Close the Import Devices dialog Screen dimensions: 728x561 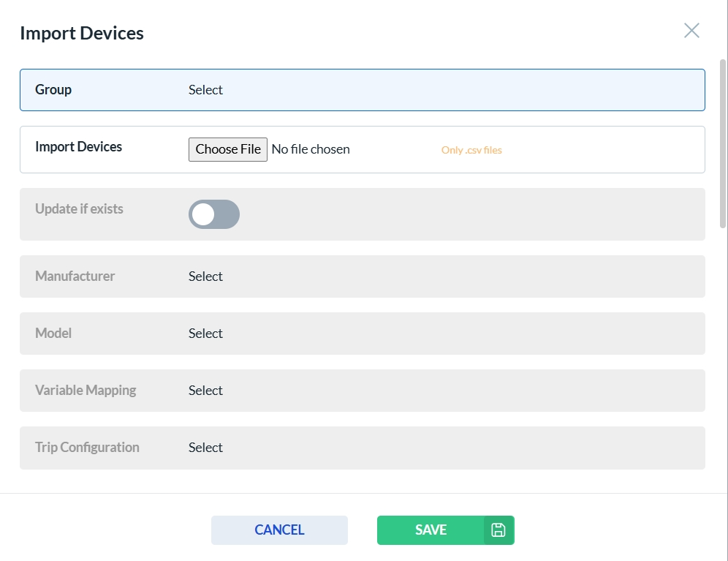pos(691,30)
